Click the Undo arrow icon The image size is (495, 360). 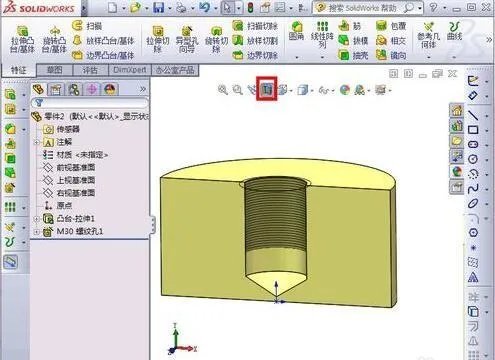[204, 8]
